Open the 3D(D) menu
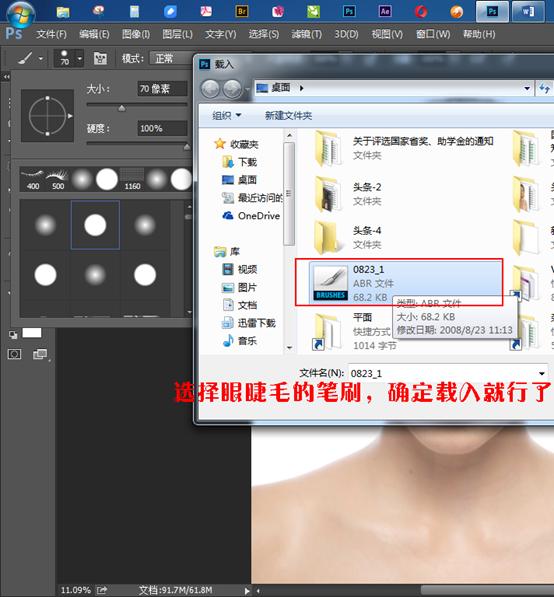 (x=346, y=34)
